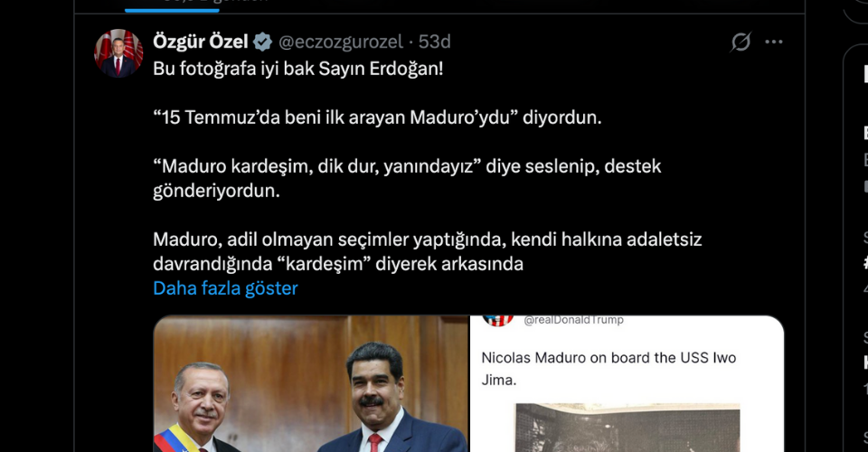Expand the post with "Daha fazla göster"
Image resolution: width=868 pixels, height=452 pixels.
[225, 288]
